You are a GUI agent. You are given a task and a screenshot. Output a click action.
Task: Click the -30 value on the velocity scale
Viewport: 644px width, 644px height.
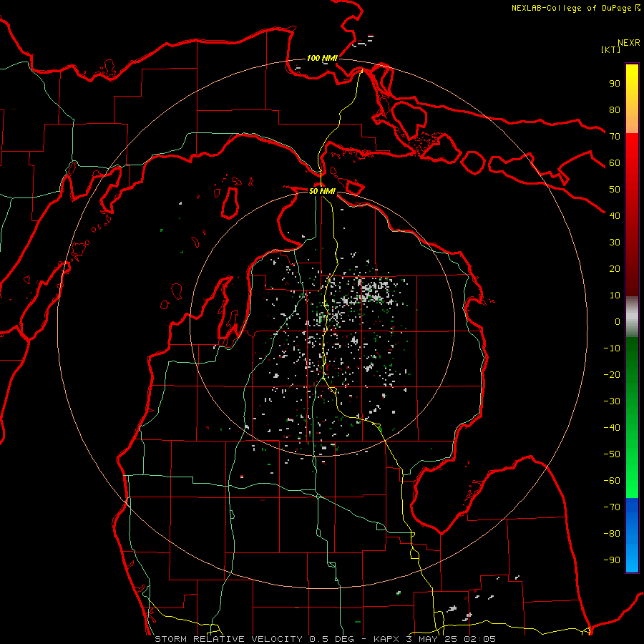click(x=612, y=401)
